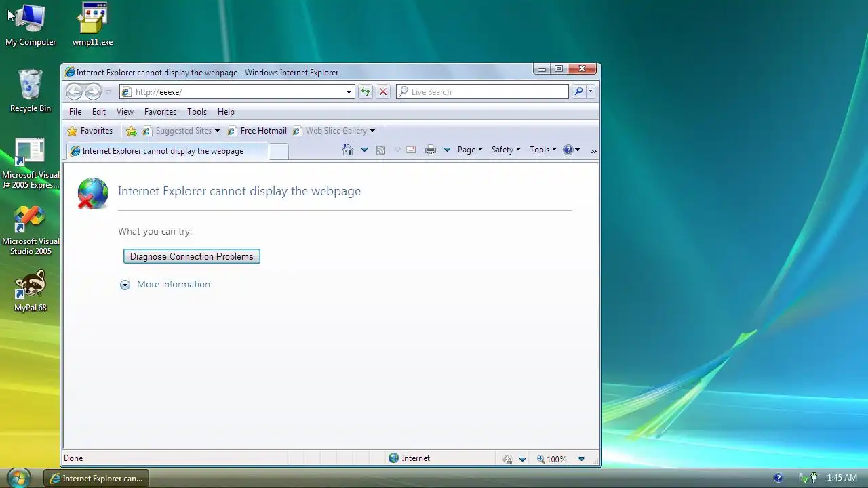Open the dropdown next to the lock status icon
This screenshot has height=488, width=868.
pyautogui.click(x=522, y=459)
